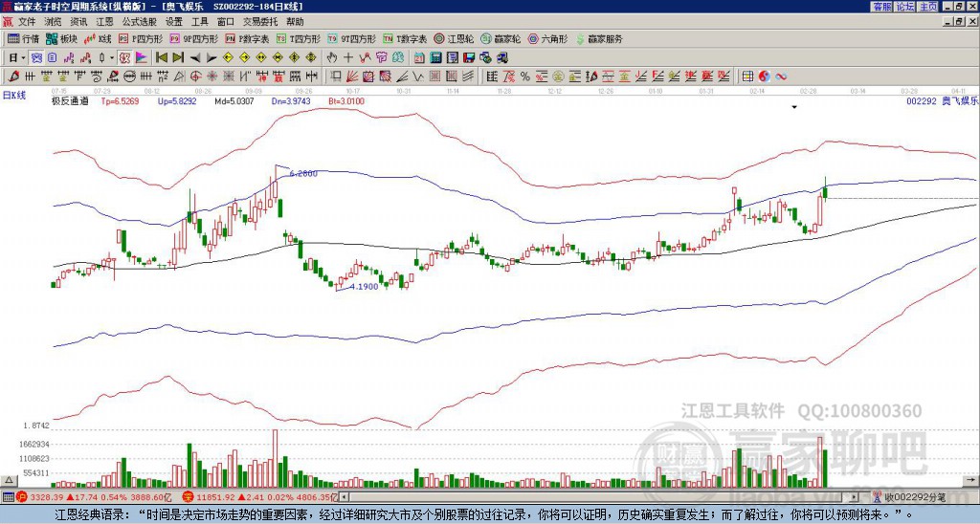
Task: Click the truck icon in toolbar
Action: tap(501, 57)
